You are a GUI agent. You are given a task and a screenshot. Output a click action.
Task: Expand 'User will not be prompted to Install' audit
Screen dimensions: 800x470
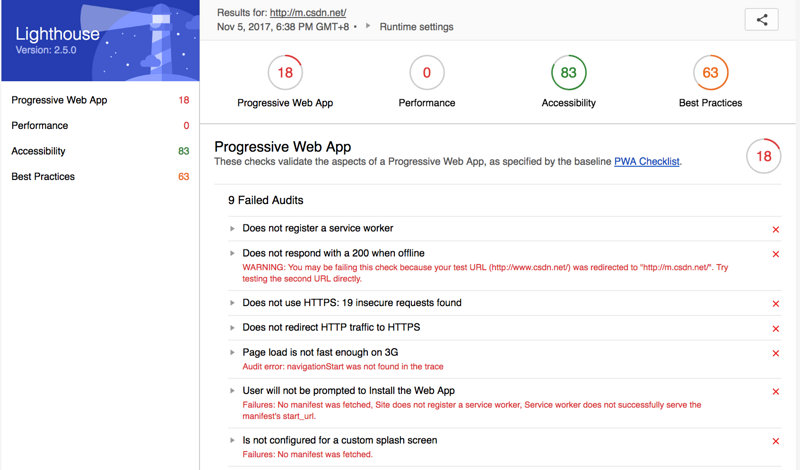click(x=232, y=390)
